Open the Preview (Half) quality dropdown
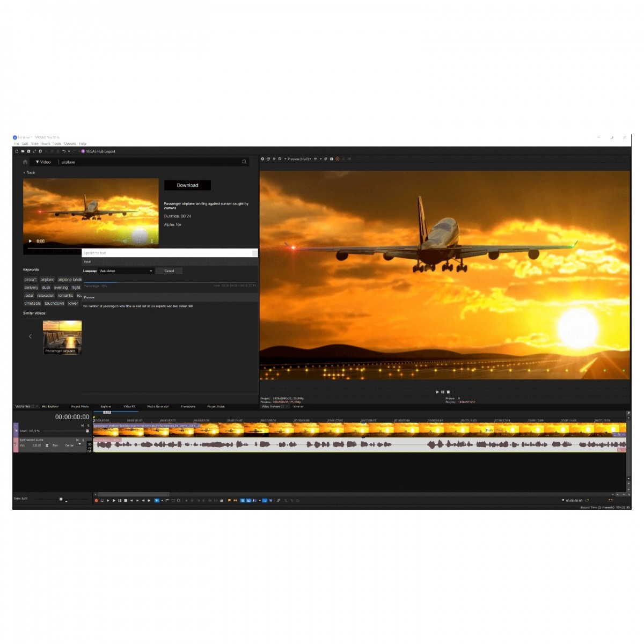The image size is (644, 644). click(x=299, y=159)
